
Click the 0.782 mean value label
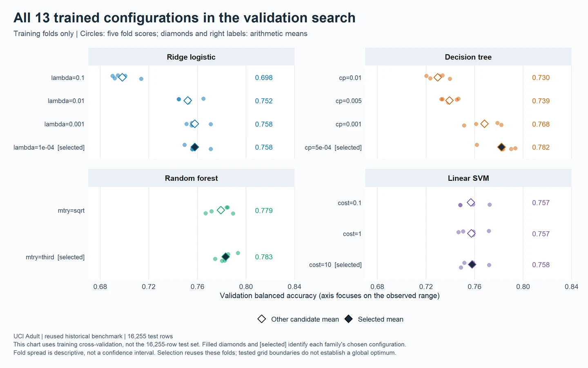click(x=541, y=147)
